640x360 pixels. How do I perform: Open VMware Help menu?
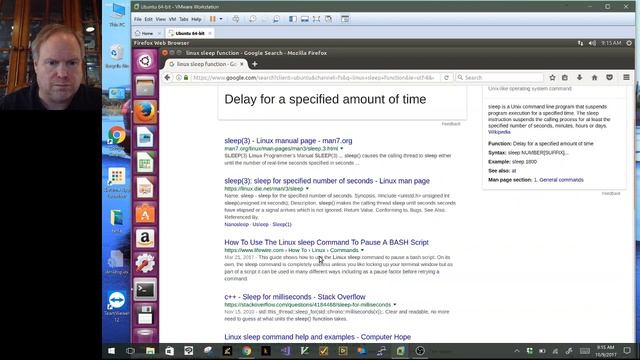[x=196, y=19]
